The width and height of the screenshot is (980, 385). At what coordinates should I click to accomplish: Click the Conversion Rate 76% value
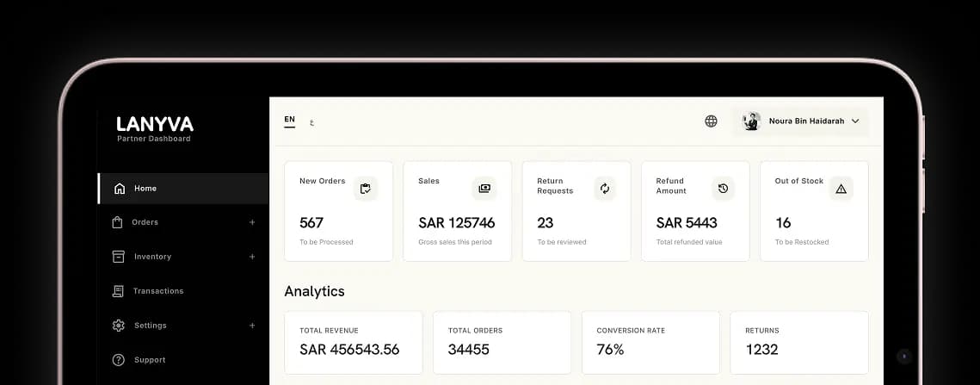click(611, 350)
